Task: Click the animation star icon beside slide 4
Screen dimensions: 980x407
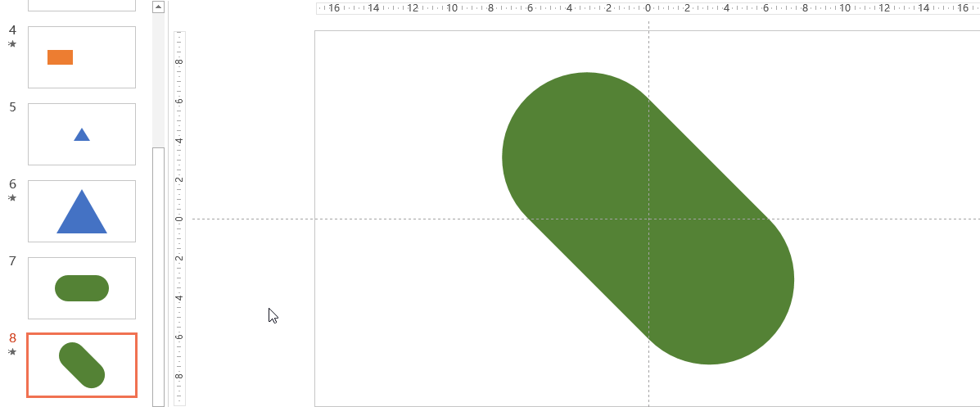Action: pyautogui.click(x=12, y=44)
